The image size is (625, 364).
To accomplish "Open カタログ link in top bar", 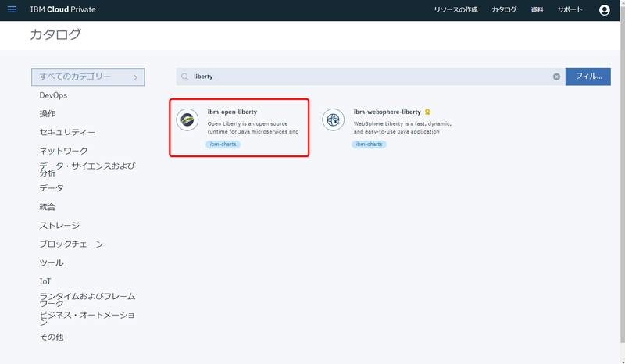I will (x=504, y=9).
